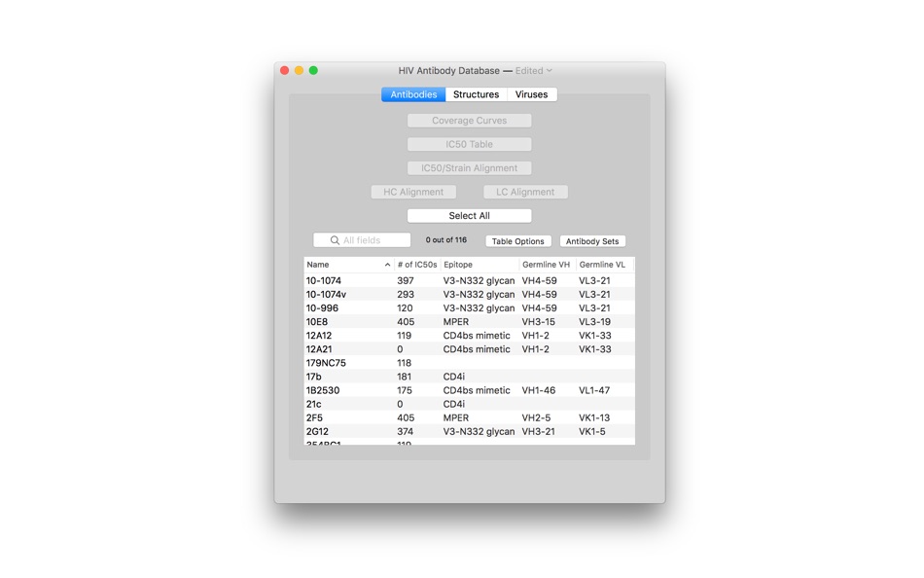Screen dimensions: 924x578
Task: Sort by the Germline VH column
Action: (548, 265)
